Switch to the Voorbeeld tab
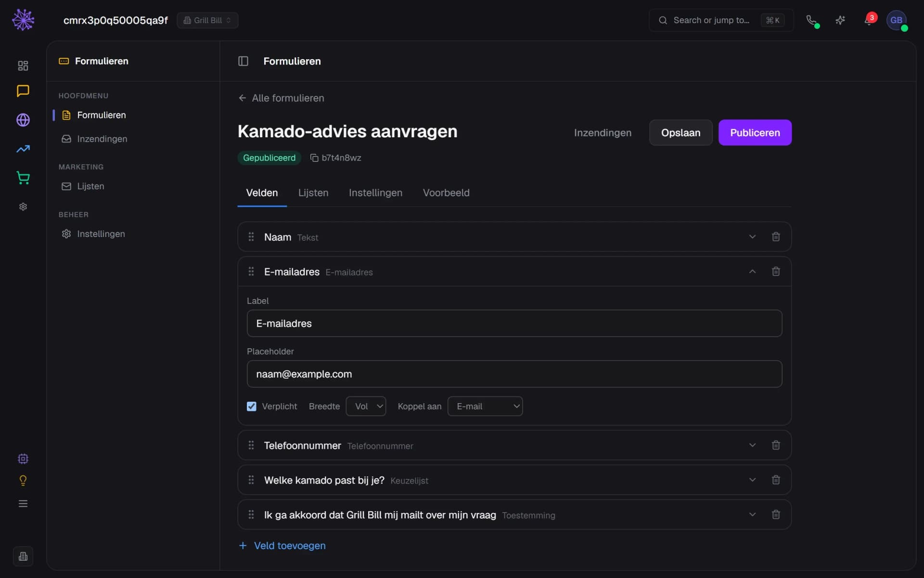The width and height of the screenshot is (924, 578). [x=446, y=193]
